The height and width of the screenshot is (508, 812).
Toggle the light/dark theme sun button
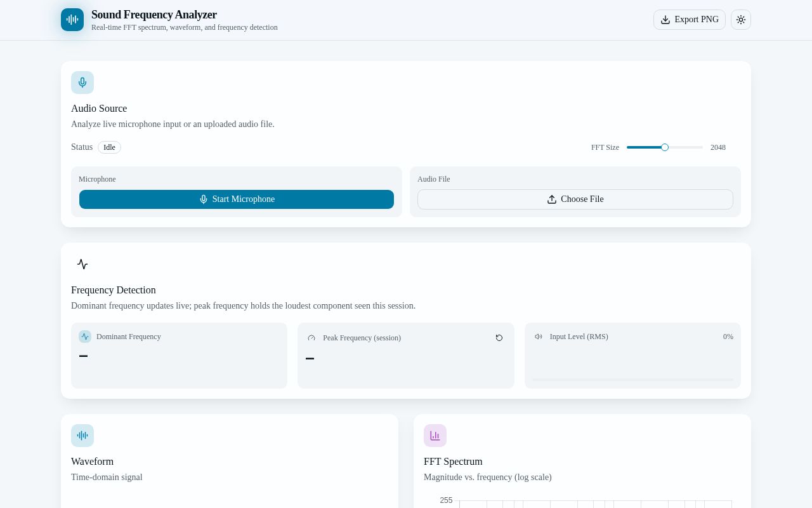coord(741,20)
